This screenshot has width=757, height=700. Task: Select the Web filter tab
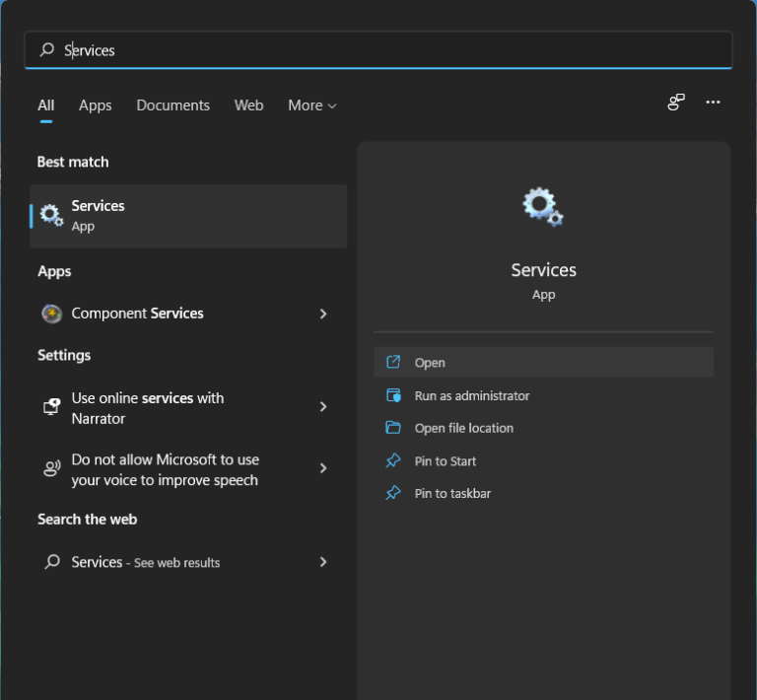248,105
